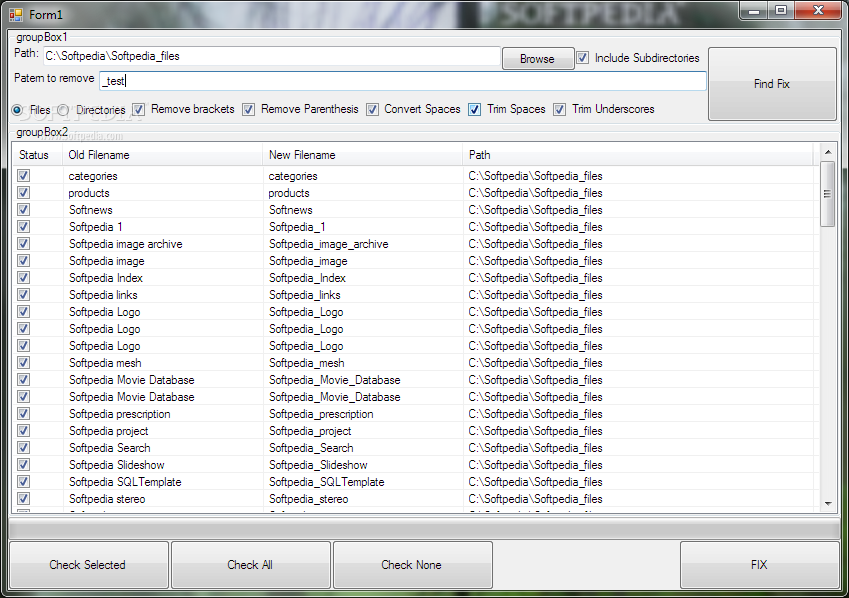Viewport: 849px width, 598px height.
Task: Uncheck the Softpedia prescription row checkbox
Action: click(x=23, y=413)
